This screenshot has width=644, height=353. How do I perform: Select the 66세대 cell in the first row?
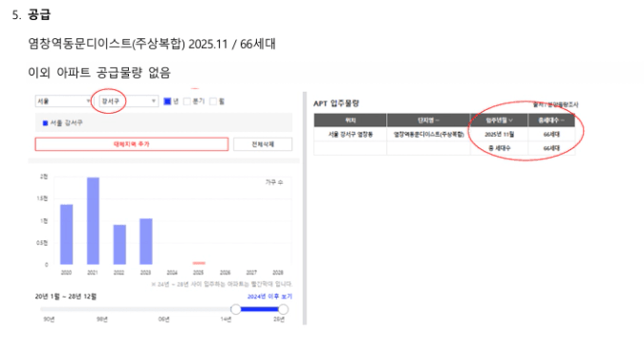pos(551,135)
